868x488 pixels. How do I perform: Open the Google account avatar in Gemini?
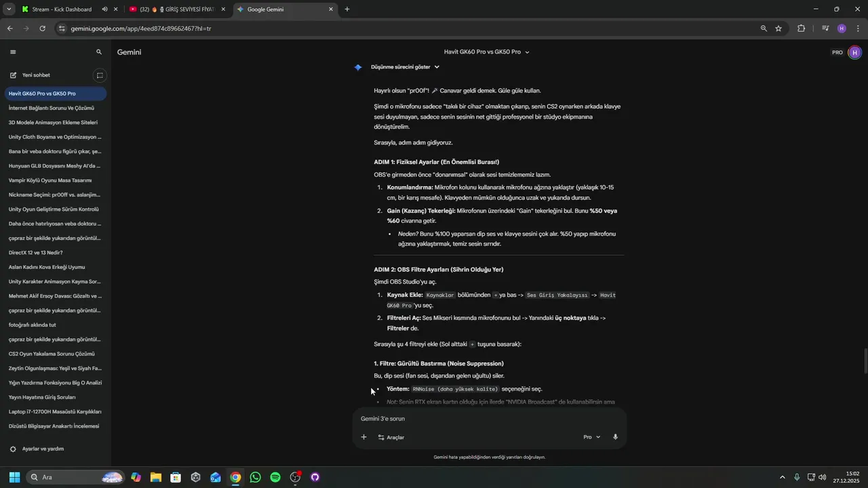pyautogui.click(x=854, y=52)
